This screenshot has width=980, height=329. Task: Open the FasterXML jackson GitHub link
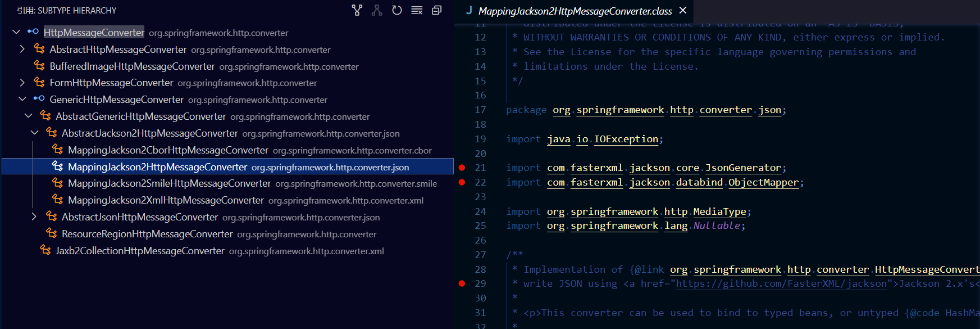point(781,283)
